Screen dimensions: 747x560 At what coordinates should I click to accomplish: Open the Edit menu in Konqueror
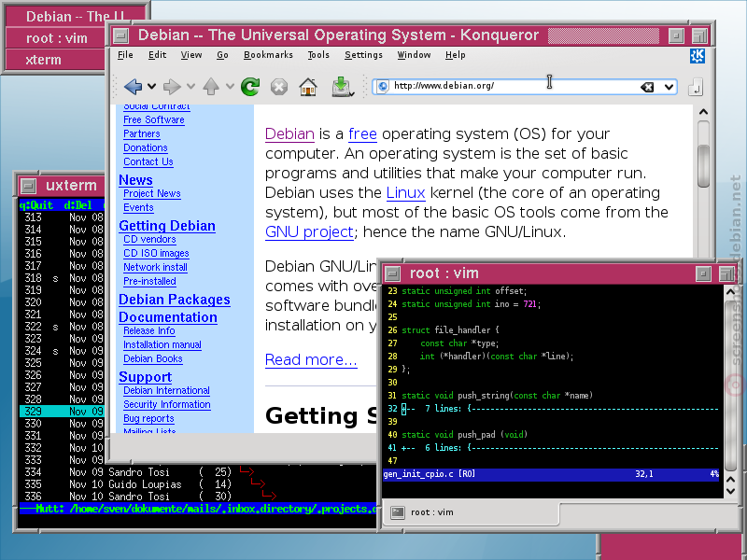pyautogui.click(x=157, y=55)
